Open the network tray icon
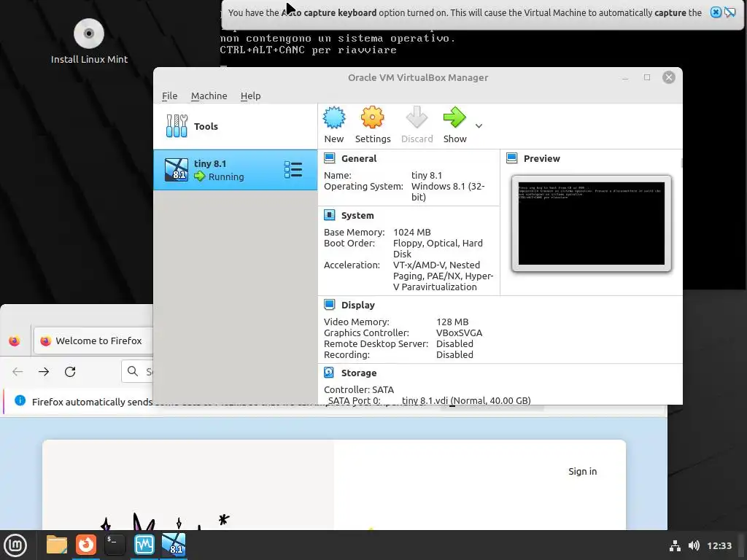Image resolution: width=747 pixels, height=560 pixels. click(x=675, y=545)
